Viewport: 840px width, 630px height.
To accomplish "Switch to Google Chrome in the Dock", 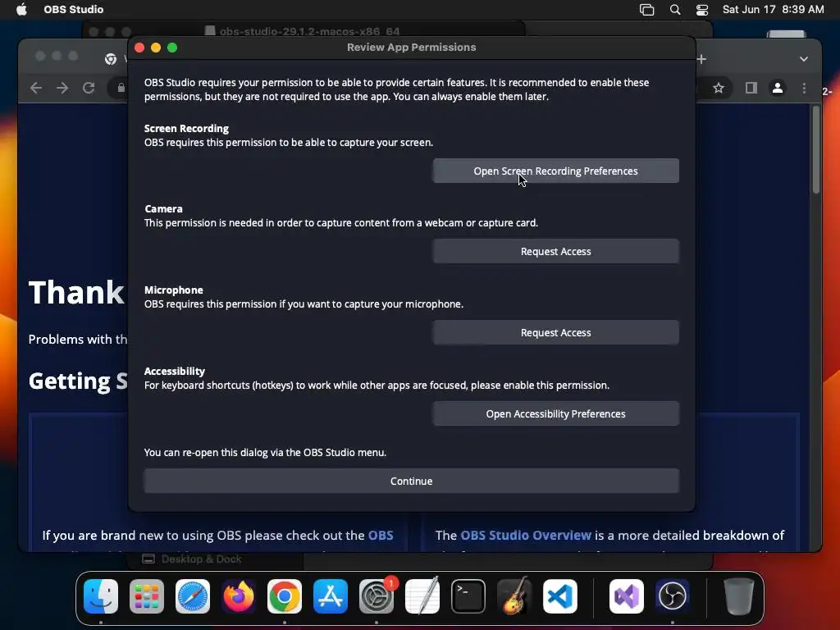I will pos(285,596).
